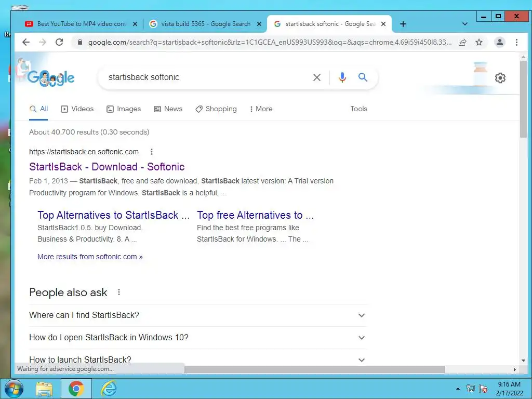Open the Tools search options
Screen dimensions: 532x399
pyautogui.click(x=358, y=109)
